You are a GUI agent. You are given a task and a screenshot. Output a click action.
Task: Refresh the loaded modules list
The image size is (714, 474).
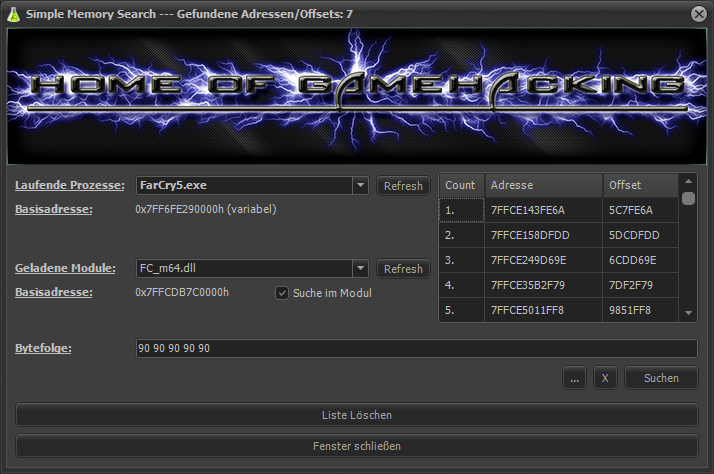pos(403,269)
